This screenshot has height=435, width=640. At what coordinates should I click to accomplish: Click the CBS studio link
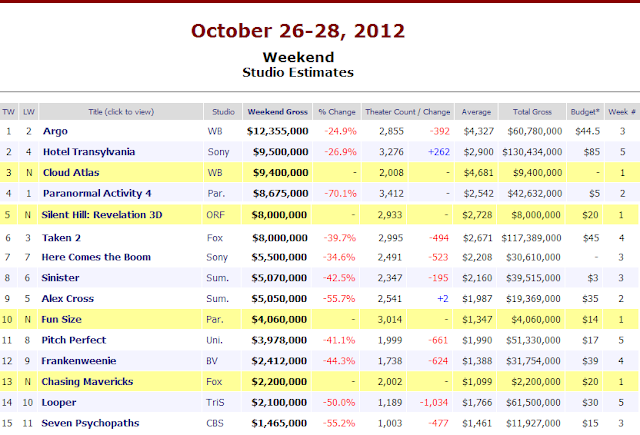click(x=215, y=423)
